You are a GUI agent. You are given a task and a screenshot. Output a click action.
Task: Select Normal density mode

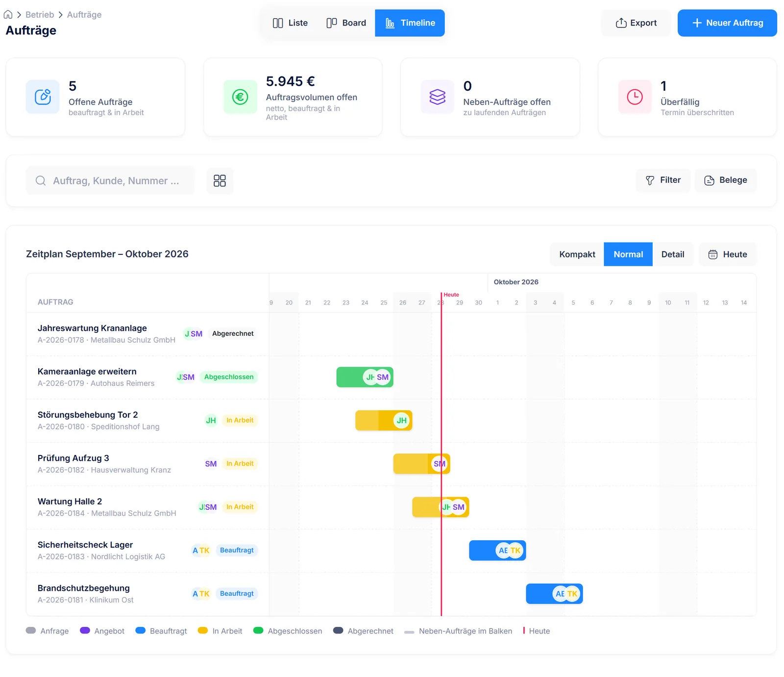click(x=628, y=254)
